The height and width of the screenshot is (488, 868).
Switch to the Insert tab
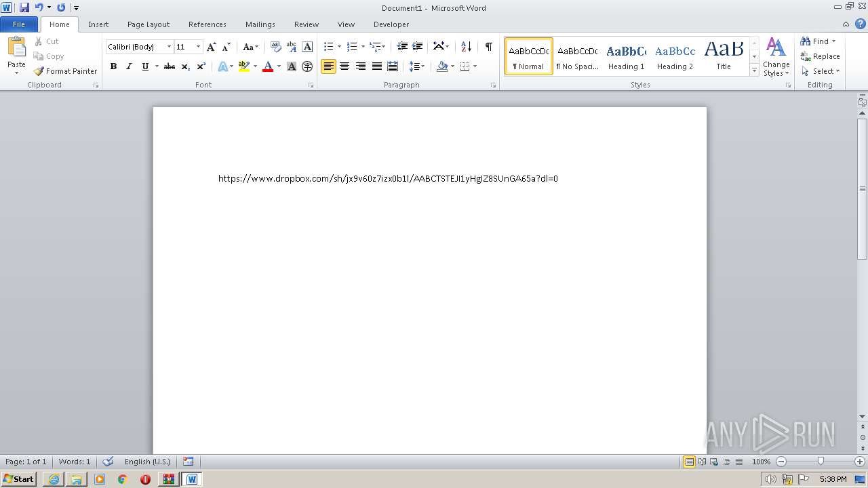[98, 24]
